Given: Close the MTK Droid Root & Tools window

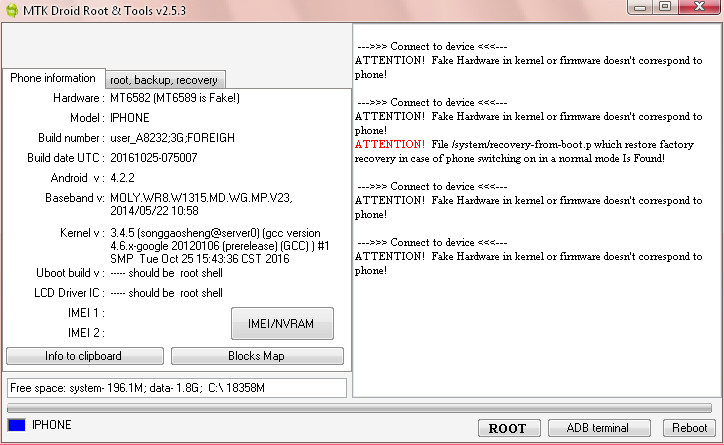Looking at the screenshot, I should 700,7.
